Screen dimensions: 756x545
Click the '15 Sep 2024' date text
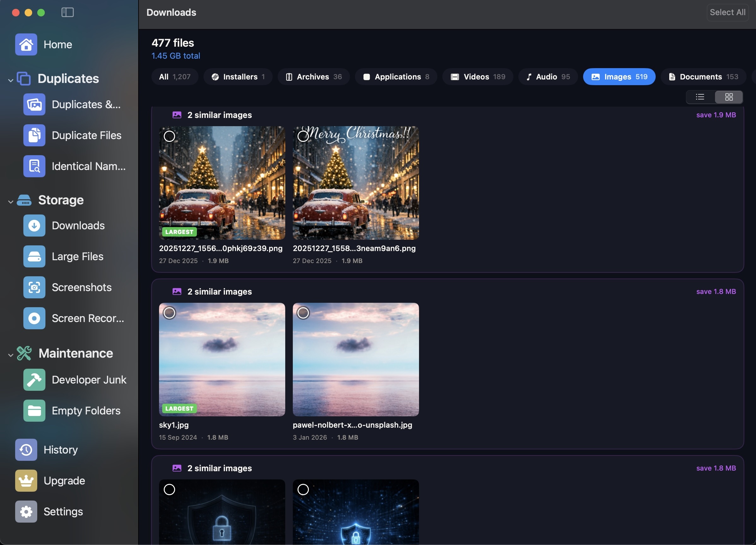point(178,437)
